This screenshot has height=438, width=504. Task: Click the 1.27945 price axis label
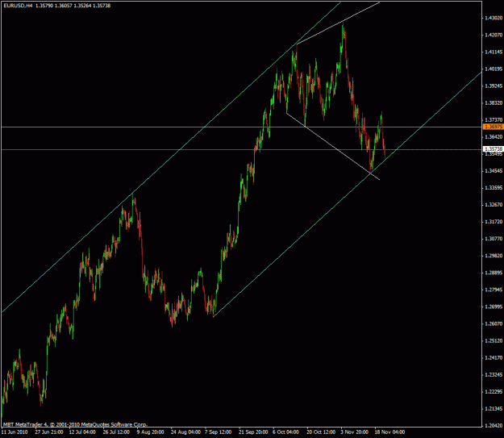[494, 290]
